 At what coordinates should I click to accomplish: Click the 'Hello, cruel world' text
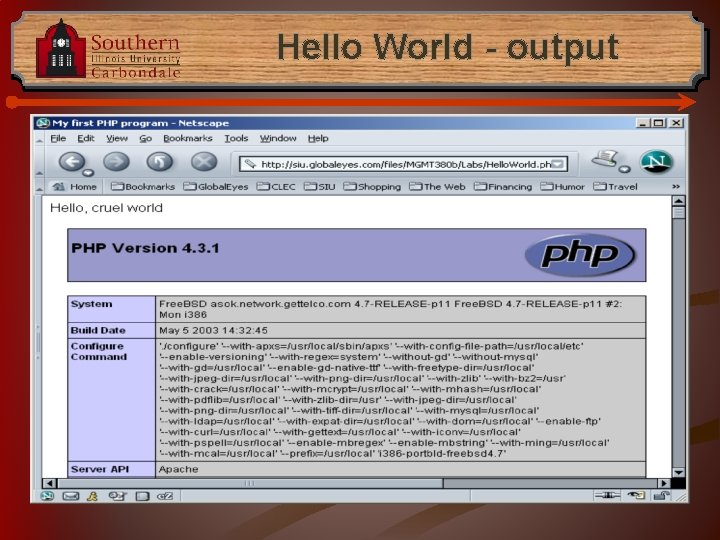(x=106, y=208)
